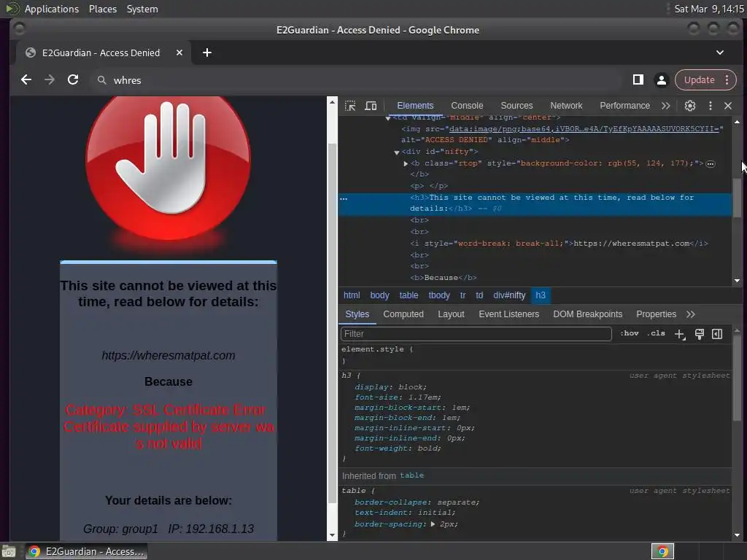The width and height of the screenshot is (747, 560).
Task: Select the Layout sub-tab
Action: point(451,314)
